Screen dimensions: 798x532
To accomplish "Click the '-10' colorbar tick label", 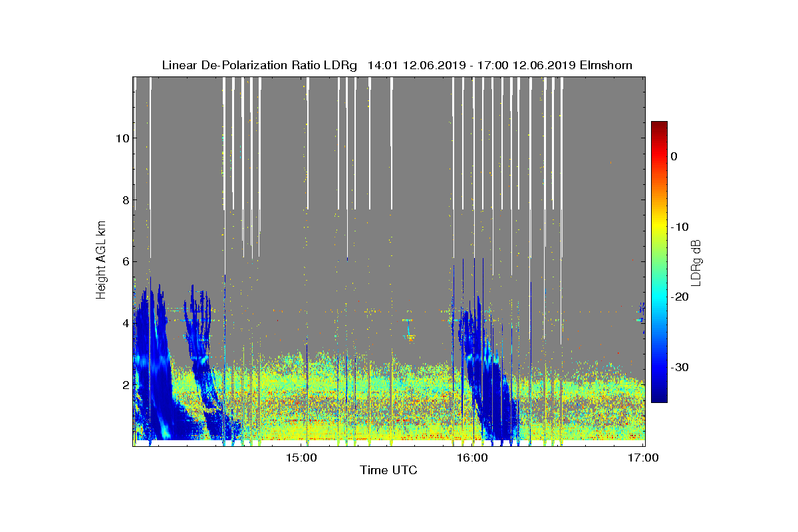I will [680, 227].
